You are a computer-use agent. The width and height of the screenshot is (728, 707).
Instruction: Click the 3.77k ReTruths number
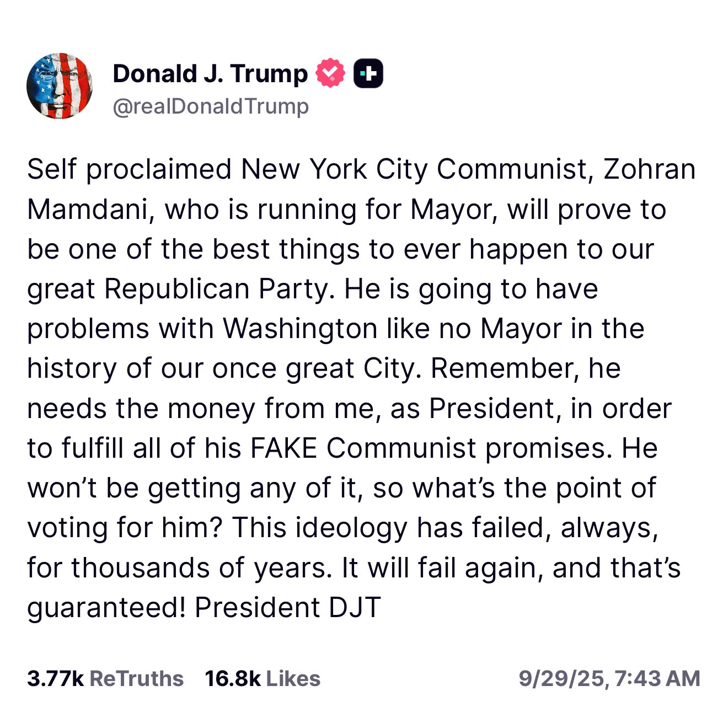click(x=55, y=678)
